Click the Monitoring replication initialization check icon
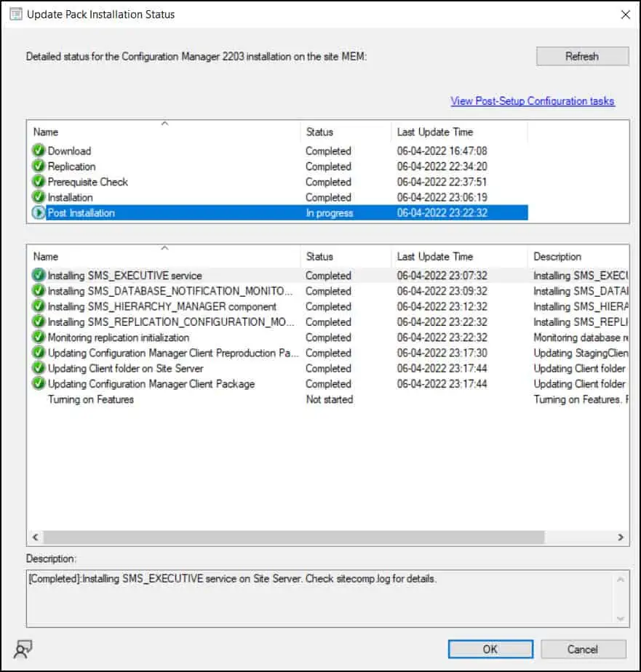The height and width of the screenshot is (672, 641). pos(38,337)
